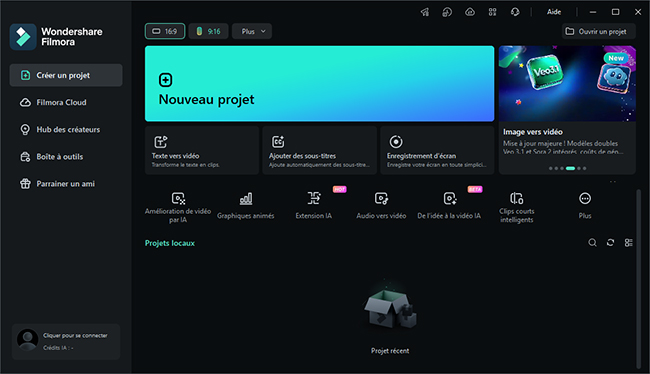The width and height of the screenshot is (650, 374).
Task: Open the refresh/update icon in title bar
Action: point(447,12)
